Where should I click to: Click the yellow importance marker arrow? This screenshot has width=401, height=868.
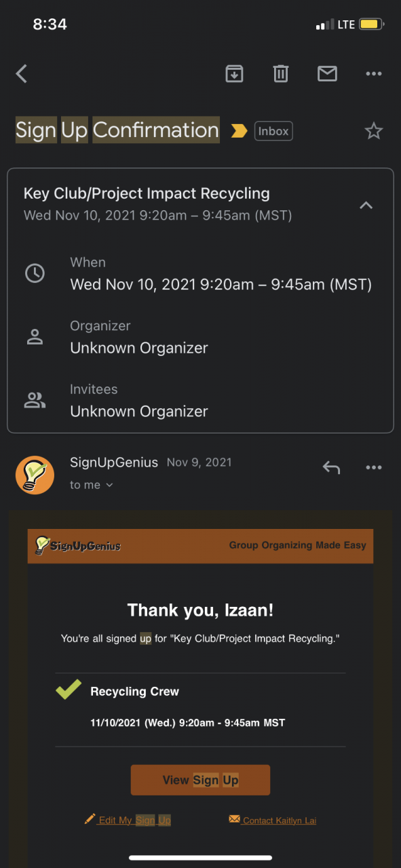click(239, 131)
